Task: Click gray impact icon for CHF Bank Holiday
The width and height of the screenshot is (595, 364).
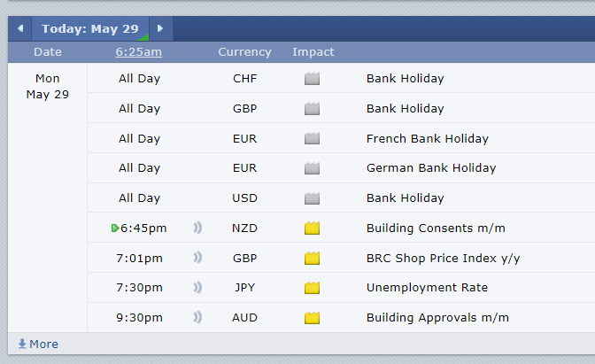Action: [x=312, y=79]
